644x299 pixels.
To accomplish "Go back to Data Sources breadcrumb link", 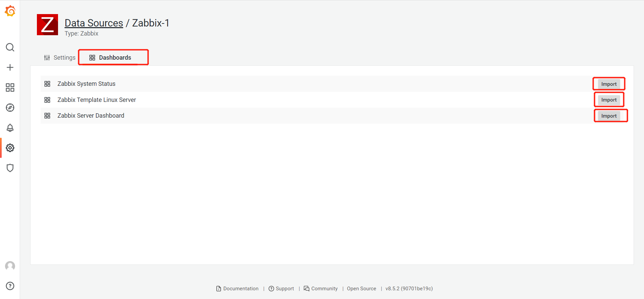I will [94, 23].
